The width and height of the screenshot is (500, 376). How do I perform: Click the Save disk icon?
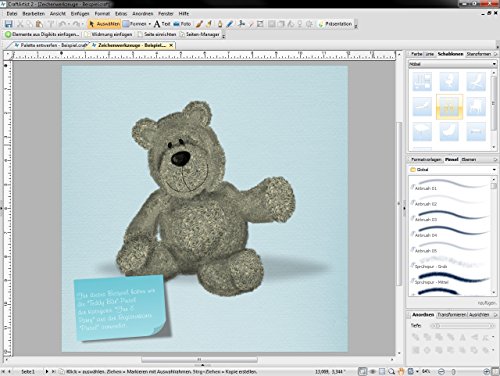8,24
